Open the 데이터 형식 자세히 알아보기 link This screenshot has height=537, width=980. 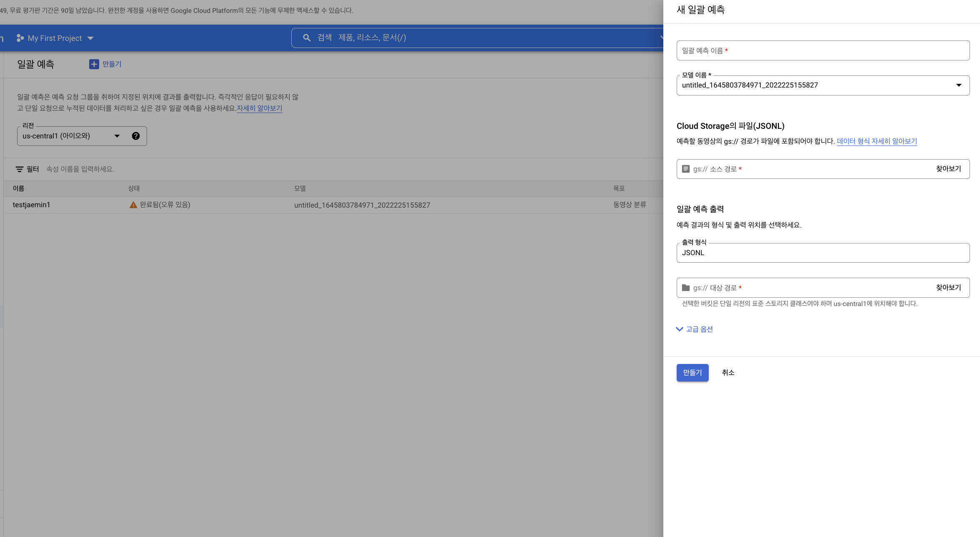point(877,141)
